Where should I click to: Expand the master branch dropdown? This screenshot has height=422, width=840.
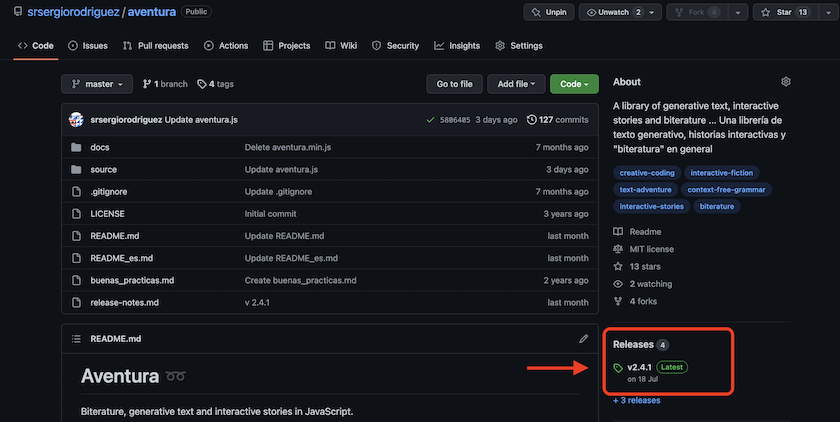97,84
